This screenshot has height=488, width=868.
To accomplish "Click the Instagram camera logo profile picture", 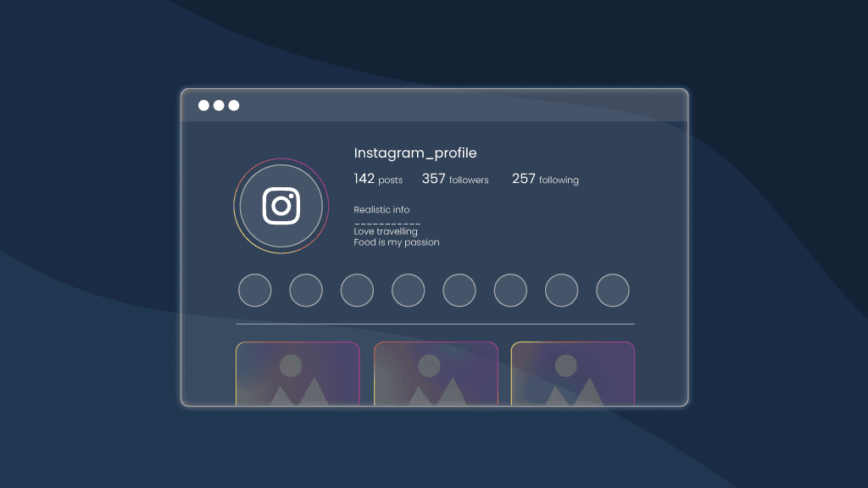I will pyautogui.click(x=281, y=206).
